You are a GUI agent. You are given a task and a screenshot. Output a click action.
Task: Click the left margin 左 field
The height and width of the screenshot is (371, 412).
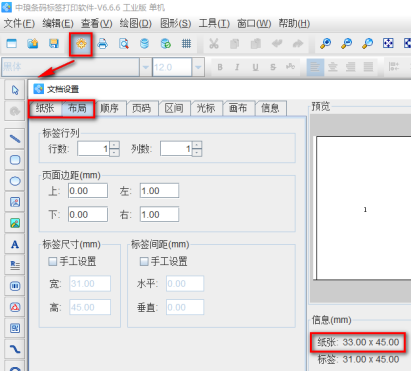click(x=159, y=191)
